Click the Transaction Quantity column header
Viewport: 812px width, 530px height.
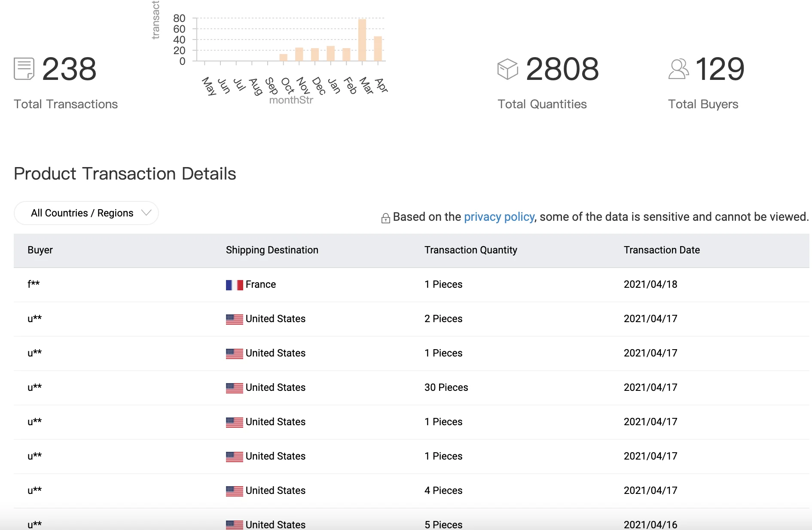(x=470, y=250)
